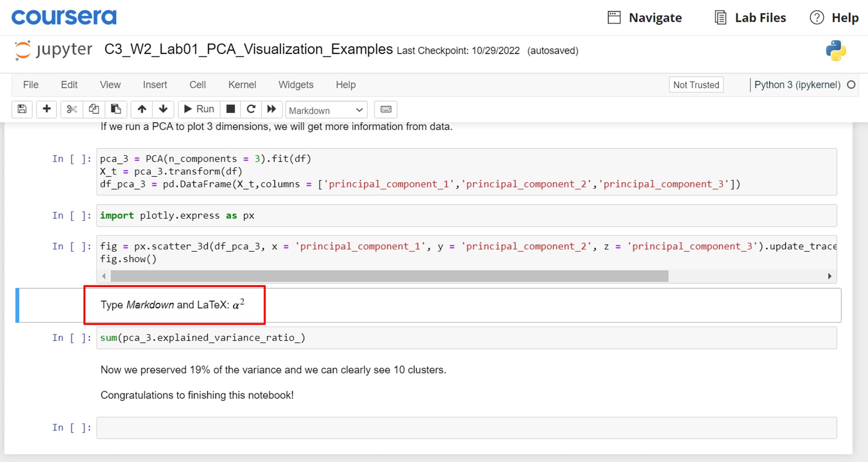
Task: Copy the selected cell with copy icon
Action: 94,109
